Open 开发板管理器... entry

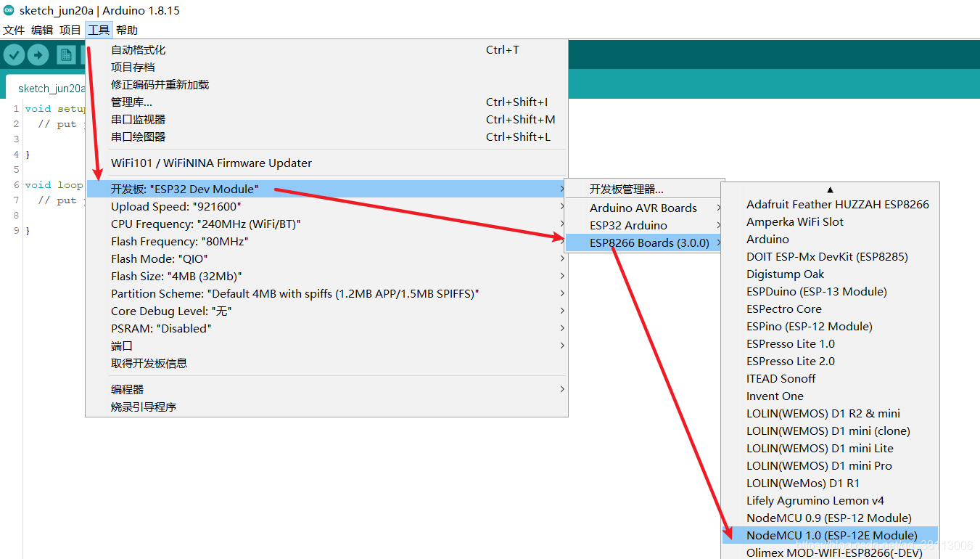tap(644, 189)
